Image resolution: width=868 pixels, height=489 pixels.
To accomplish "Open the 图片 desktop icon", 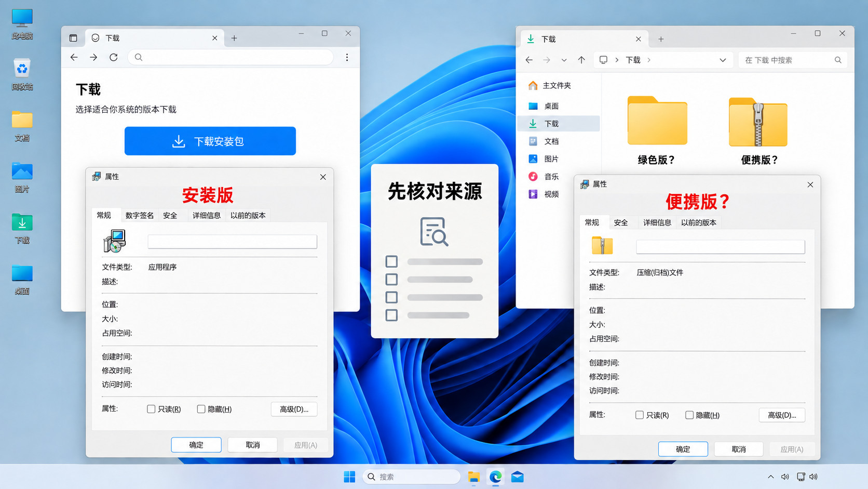I will coord(22,177).
